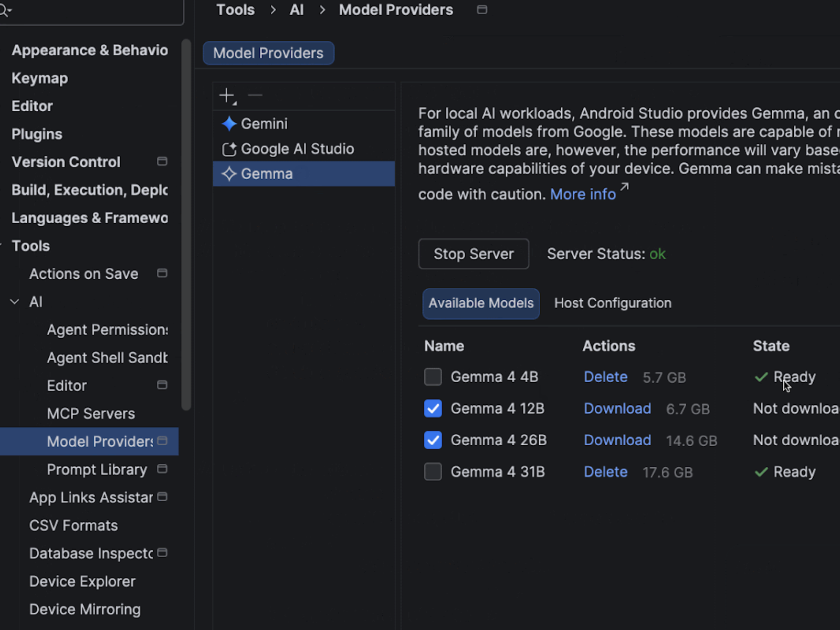Image resolution: width=840 pixels, height=630 pixels.
Task: Open Database Inspector settings
Action: pyautogui.click(x=91, y=553)
